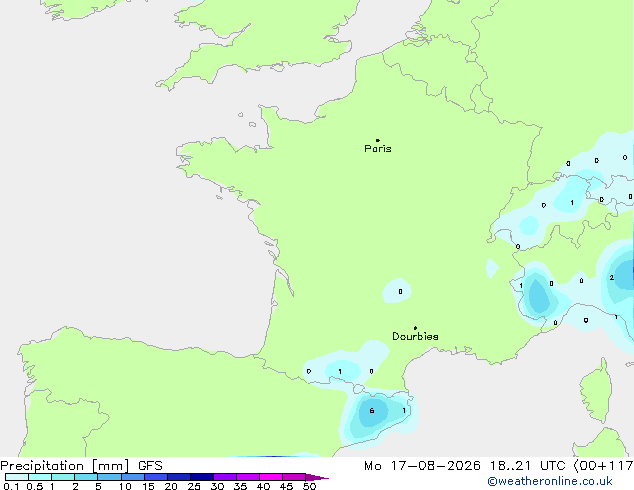Click the Dourbies city label
The height and width of the screenshot is (490, 634).
(415, 336)
